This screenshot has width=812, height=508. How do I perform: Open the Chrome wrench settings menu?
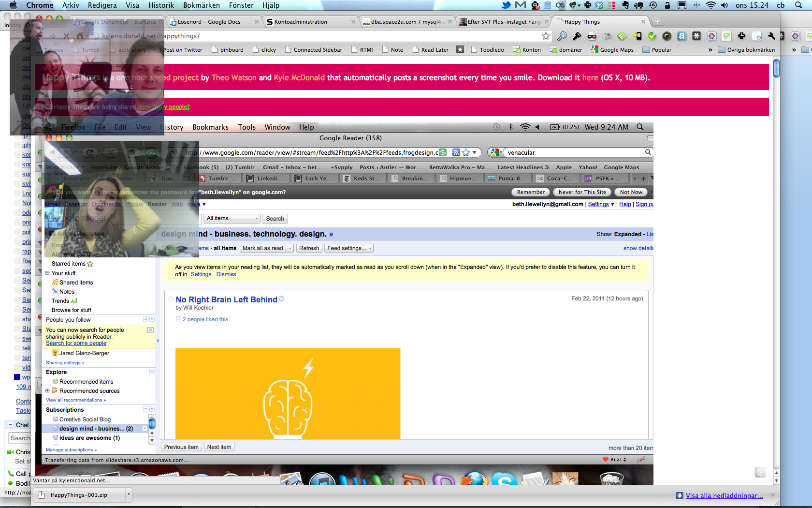pos(771,36)
